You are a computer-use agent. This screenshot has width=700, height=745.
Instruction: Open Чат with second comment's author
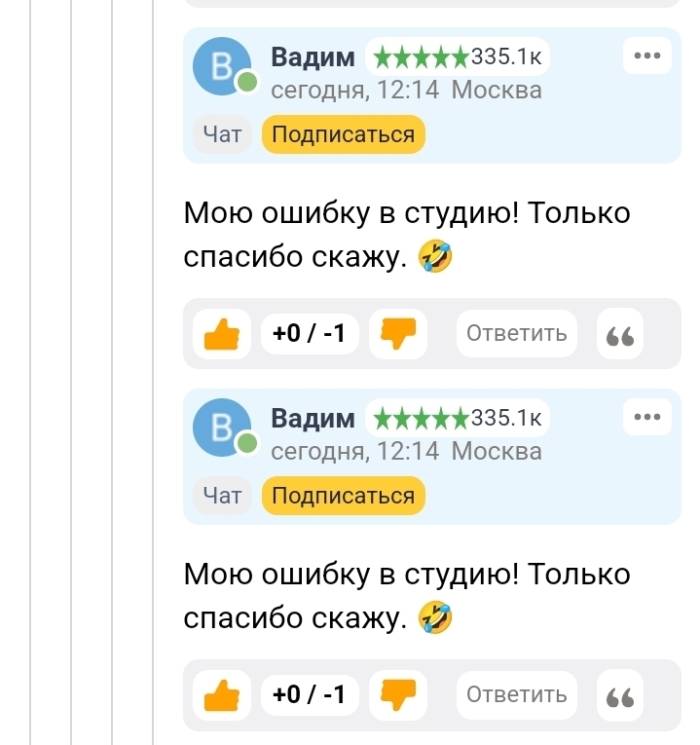(x=222, y=496)
